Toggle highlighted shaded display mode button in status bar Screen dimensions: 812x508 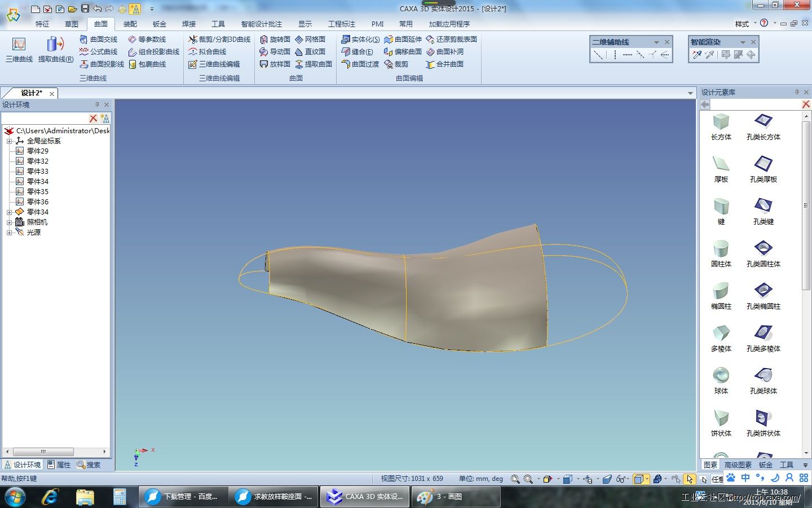(638, 479)
